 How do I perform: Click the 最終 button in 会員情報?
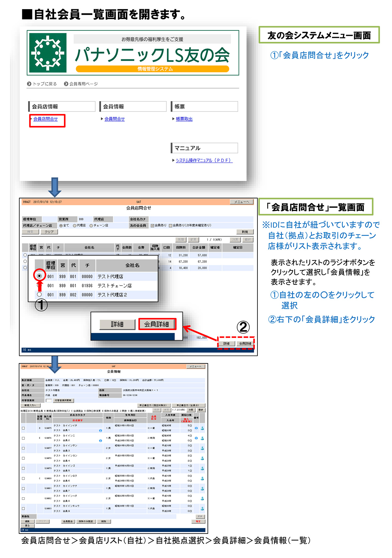(201, 410)
